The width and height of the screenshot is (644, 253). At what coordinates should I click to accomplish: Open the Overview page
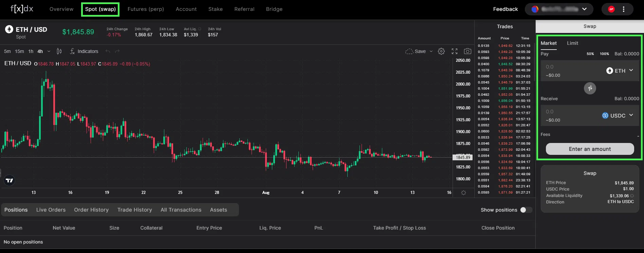click(x=61, y=9)
